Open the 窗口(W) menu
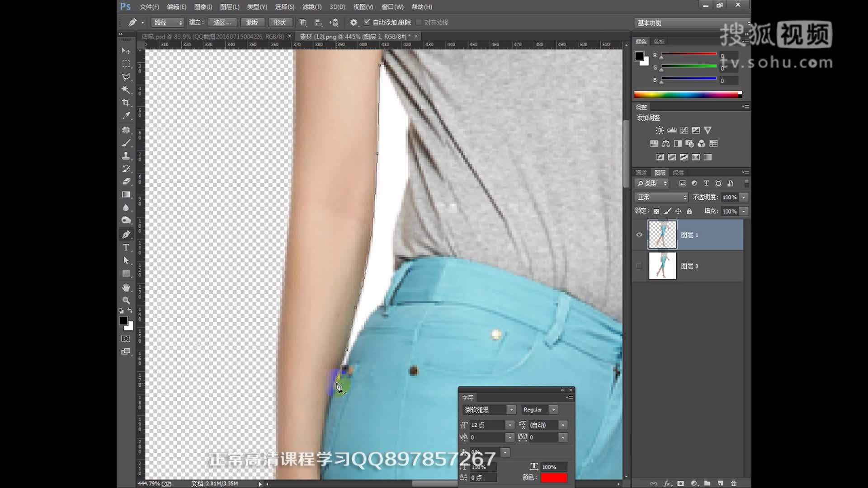Image resolution: width=868 pixels, height=488 pixels. point(392,7)
